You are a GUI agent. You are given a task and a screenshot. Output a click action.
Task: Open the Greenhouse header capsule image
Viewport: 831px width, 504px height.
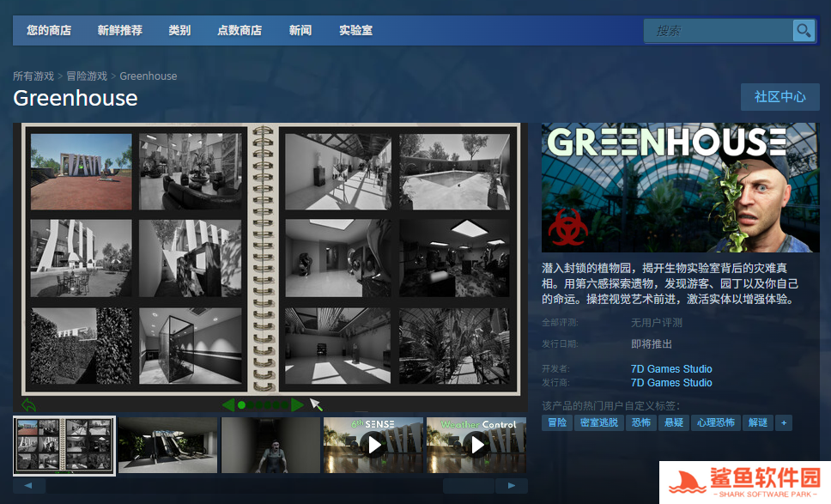[x=680, y=187]
